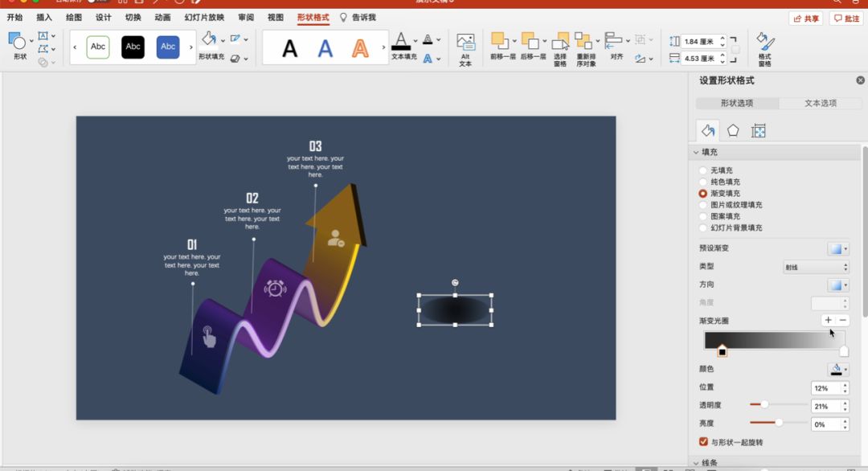
Task: Open the 幻灯片放映 ribbon tab
Action: click(204, 17)
